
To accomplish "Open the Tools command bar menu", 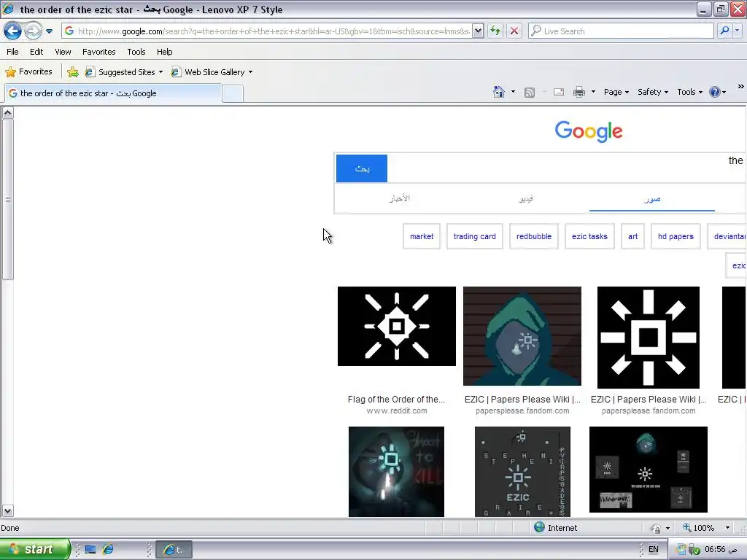I will click(x=689, y=92).
